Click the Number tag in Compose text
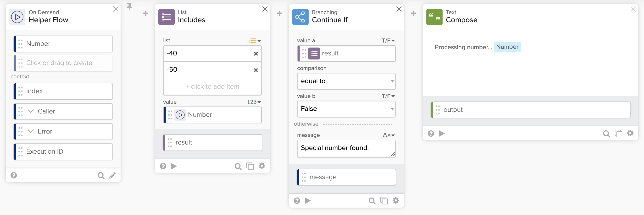Screen dimensions: 644x215 coord(507,47)
